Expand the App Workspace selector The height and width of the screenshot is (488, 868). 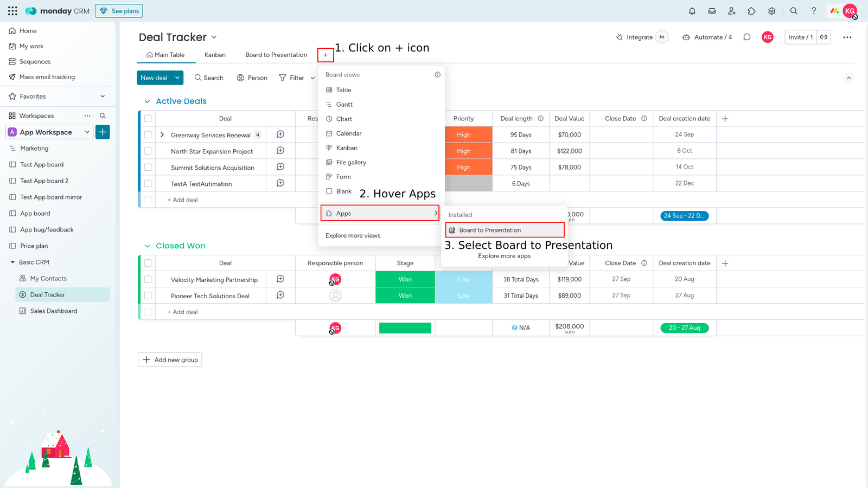[87, 132]
